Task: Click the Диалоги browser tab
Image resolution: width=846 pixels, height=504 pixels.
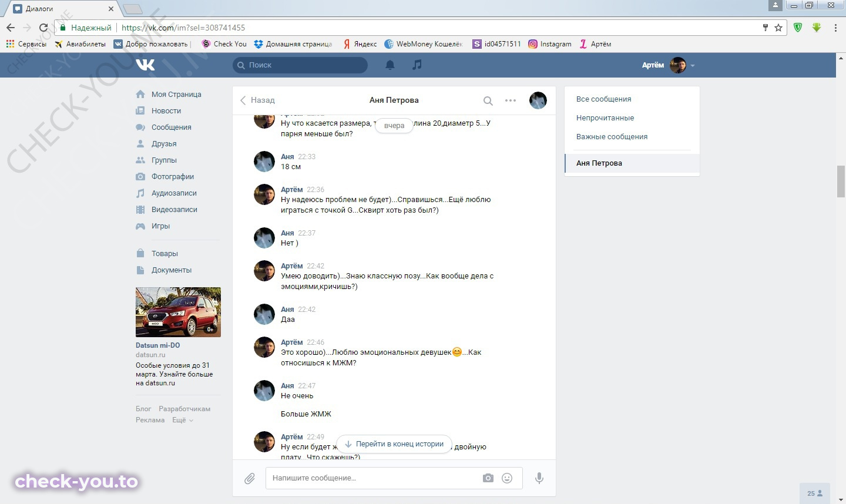Action: 63,9
